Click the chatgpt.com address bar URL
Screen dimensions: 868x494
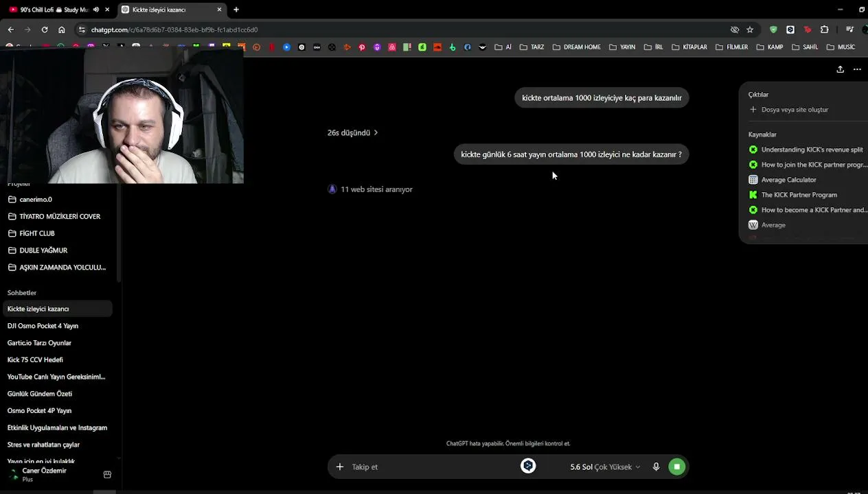click(x=174, y=30)
